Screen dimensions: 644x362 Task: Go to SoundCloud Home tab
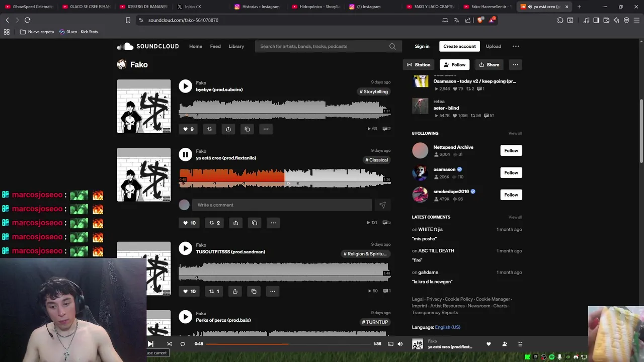click(196, 46)
